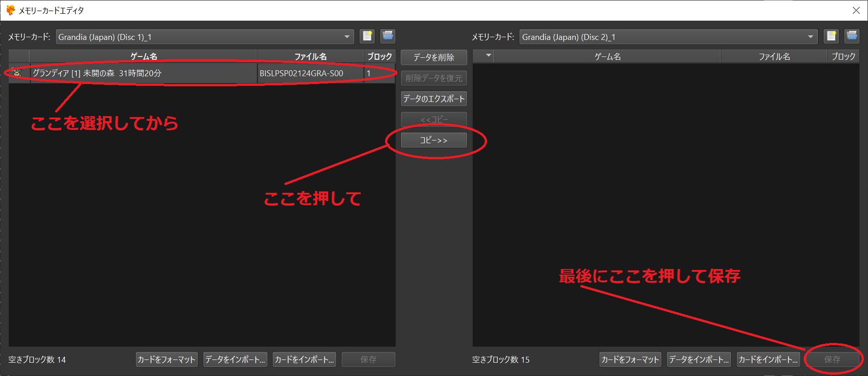868x376 pixels.
Task: Click the right card's 保存 button
Action: pos(832,359)
